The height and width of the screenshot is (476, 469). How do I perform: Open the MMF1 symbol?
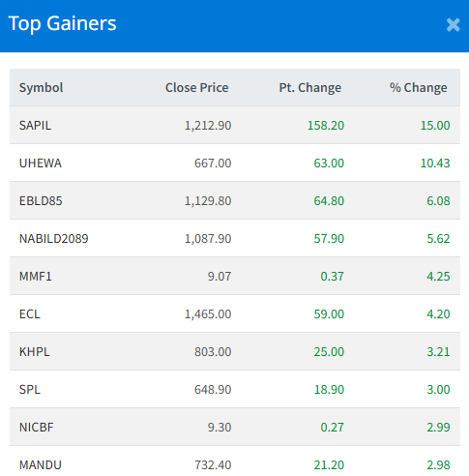[x=36, y=276]
